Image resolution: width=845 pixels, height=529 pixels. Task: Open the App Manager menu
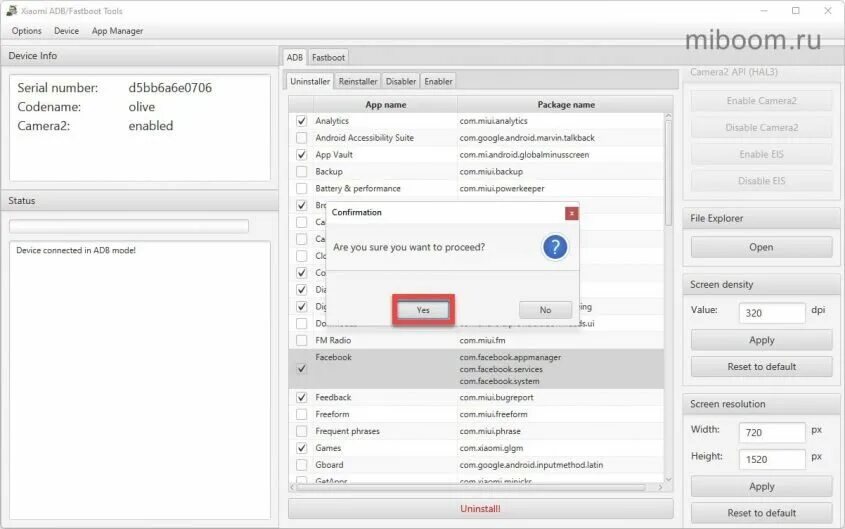coord(117,31)
